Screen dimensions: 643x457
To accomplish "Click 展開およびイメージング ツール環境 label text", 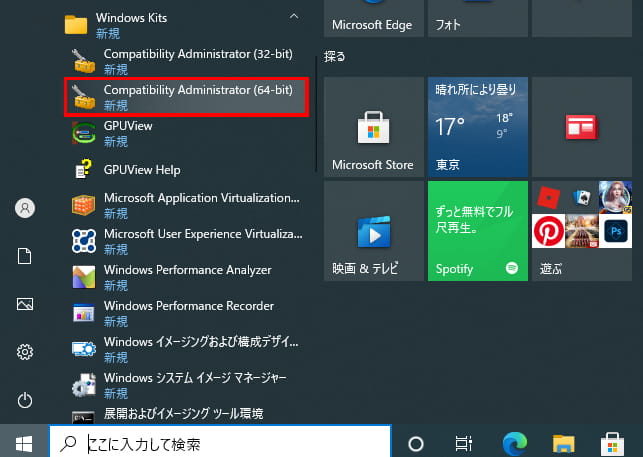I will tap(183, 414).
